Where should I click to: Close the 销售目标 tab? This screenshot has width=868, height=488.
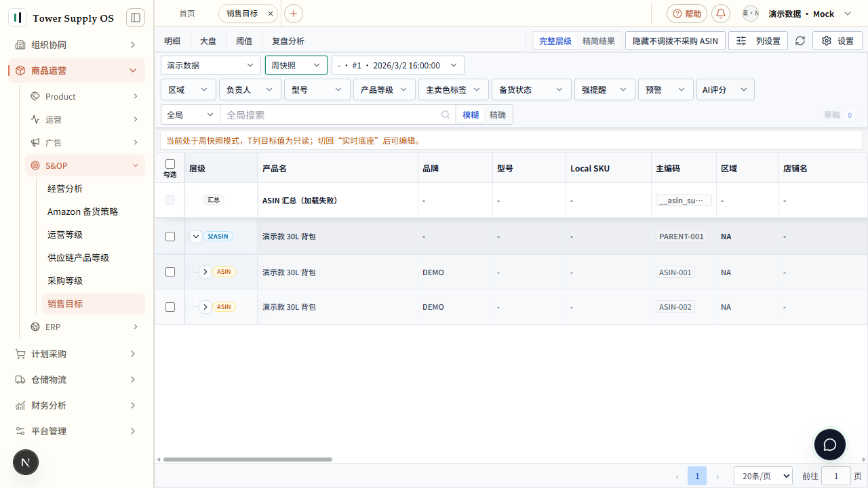pos(271,14)
